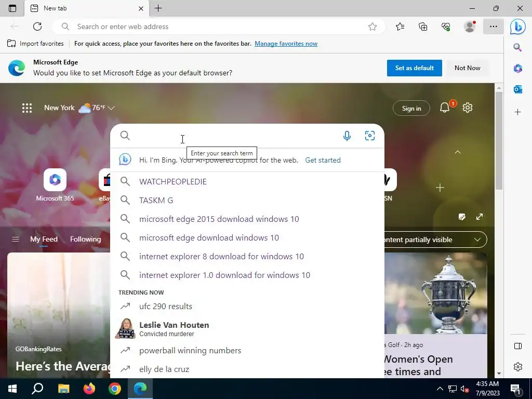
Task: Open the sidebar Search icon
Action: (517, 47)
